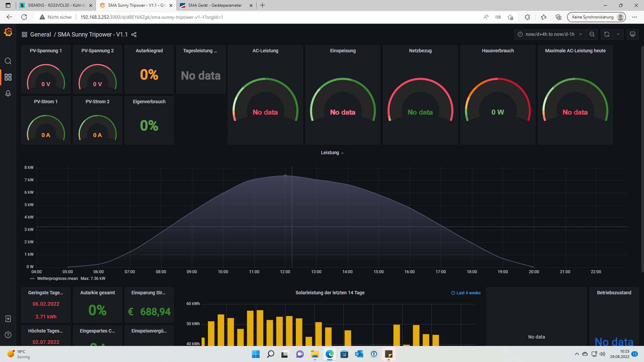Zoom out the time range
Screen dimensions: 644x362
tap(592, 34)
